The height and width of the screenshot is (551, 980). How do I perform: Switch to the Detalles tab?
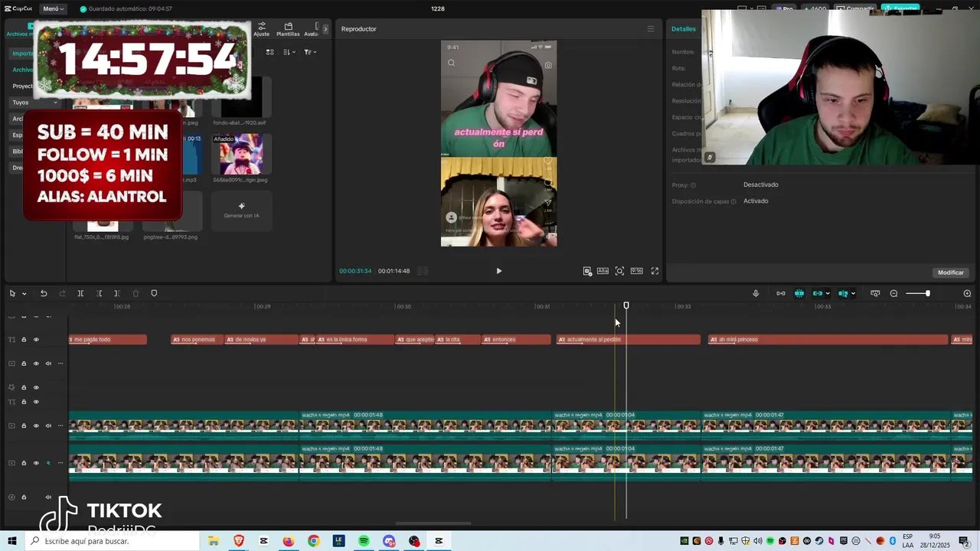pyautogui.click(x=684, y=29)
